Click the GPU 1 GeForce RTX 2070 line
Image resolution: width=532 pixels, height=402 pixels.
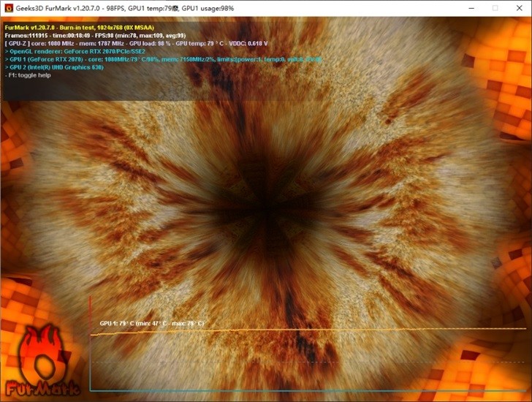pos(164,59)
